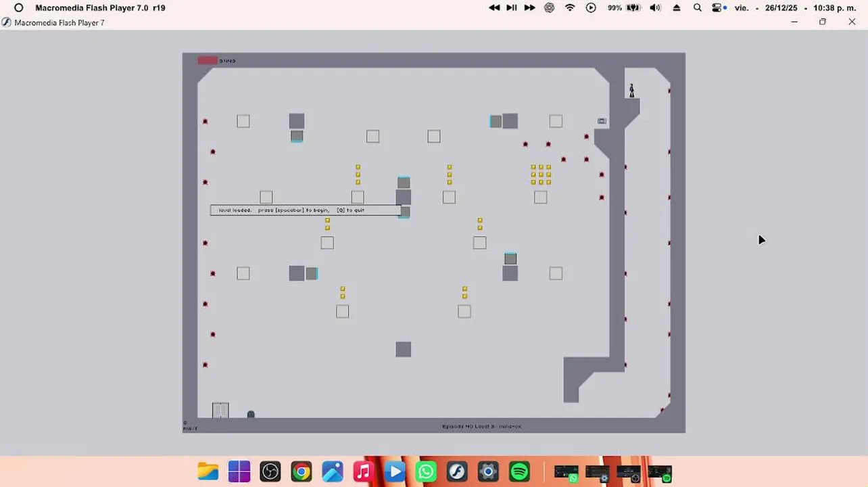868x487 pixels.
Task: Click the exit door switch near right wall
Action: pyautogui.click(x=602, y=121)
